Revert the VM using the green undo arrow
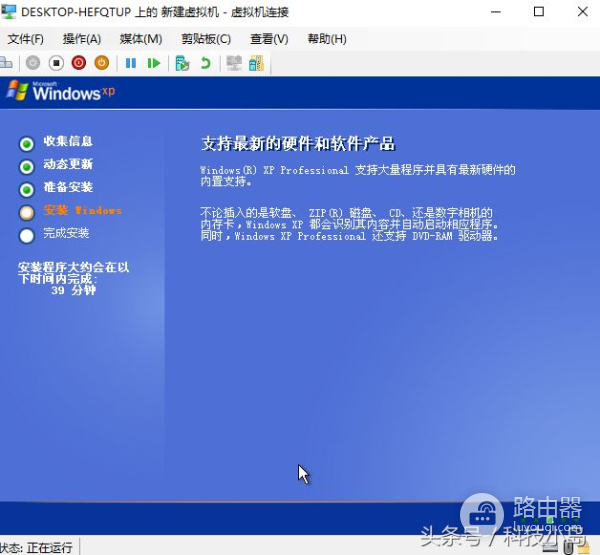The image size is (600, 555). (205, 63)
